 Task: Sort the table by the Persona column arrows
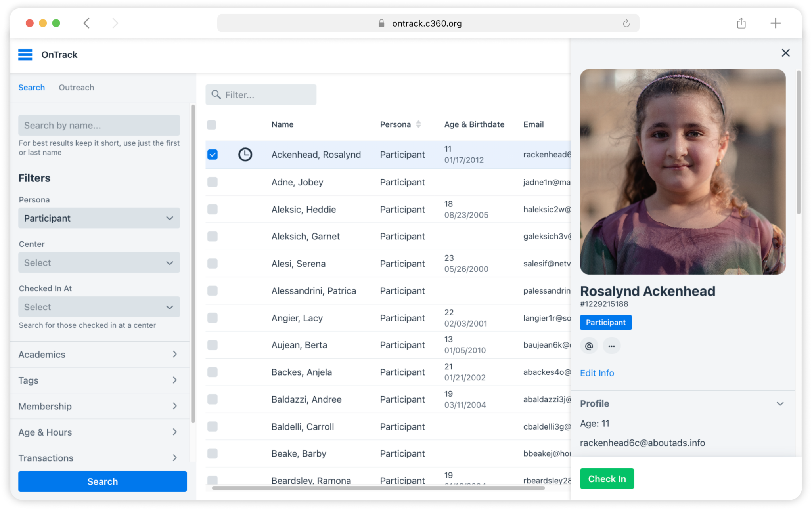click(x=419, y=124)
